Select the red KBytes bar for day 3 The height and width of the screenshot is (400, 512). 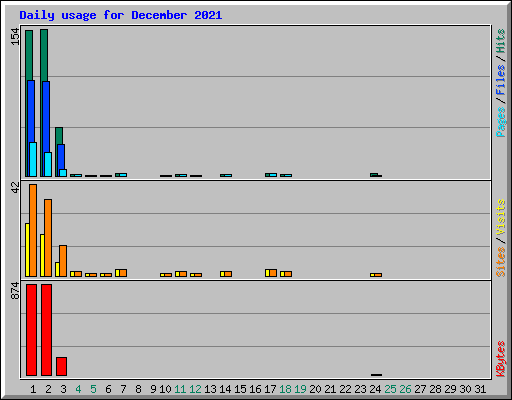pyautogui.click(x=61, y=367)
